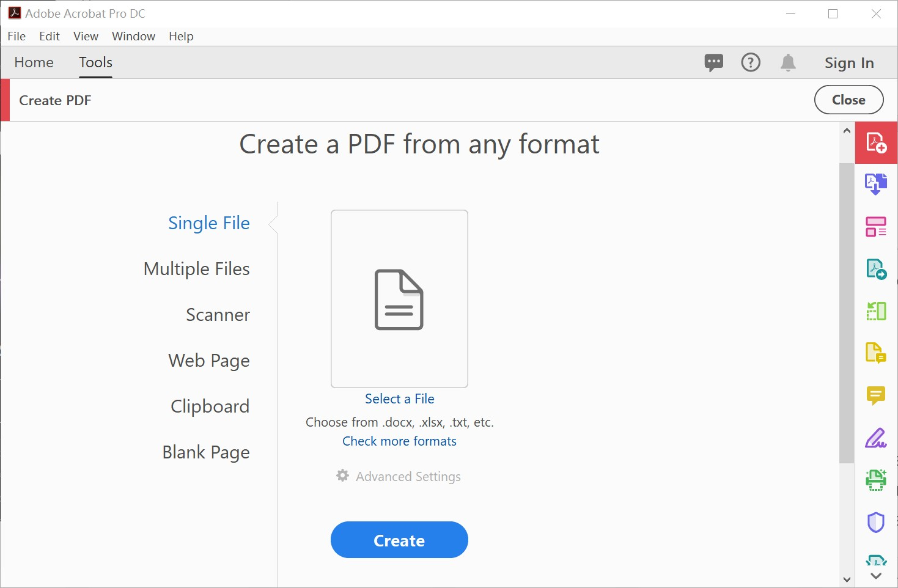The height and width of the screenshot is (588, 898).
Task: Open the Protect tool
Action: [x=876, y=521]
